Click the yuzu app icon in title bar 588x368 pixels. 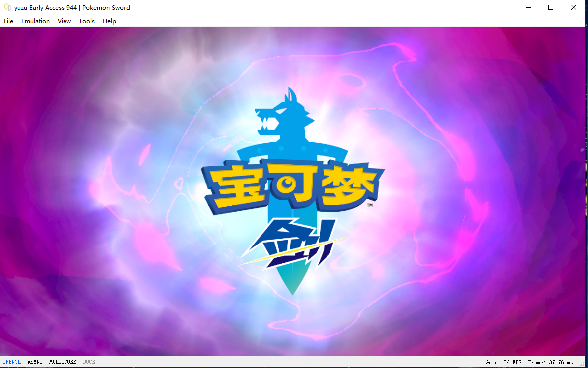(7, 7)
